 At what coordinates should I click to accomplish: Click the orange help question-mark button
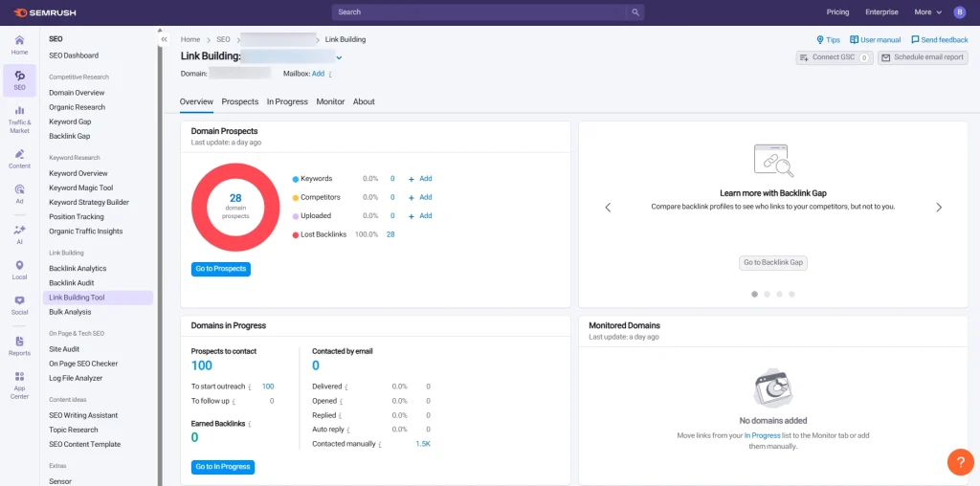(961, 462)
